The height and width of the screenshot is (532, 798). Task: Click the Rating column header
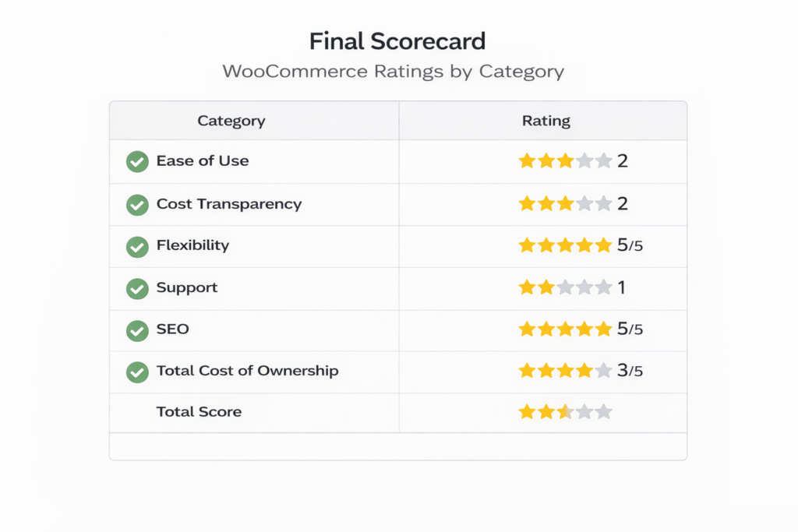[546, 121]
